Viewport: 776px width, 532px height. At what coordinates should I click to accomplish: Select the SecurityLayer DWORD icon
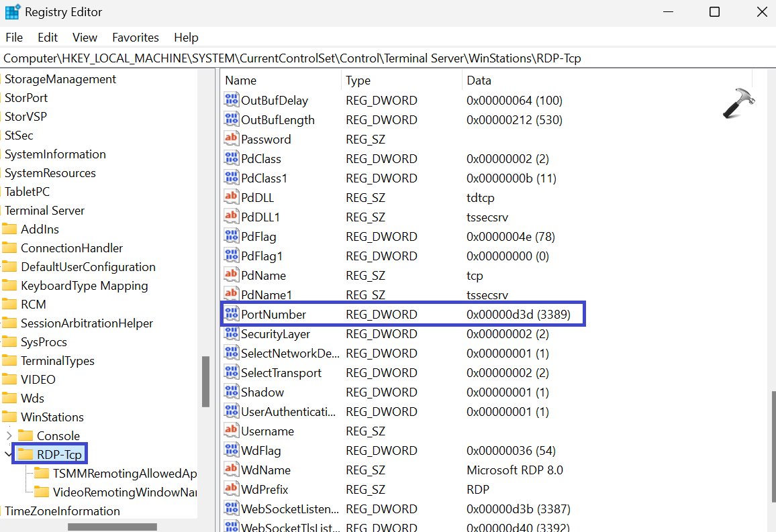coord(232,333)
